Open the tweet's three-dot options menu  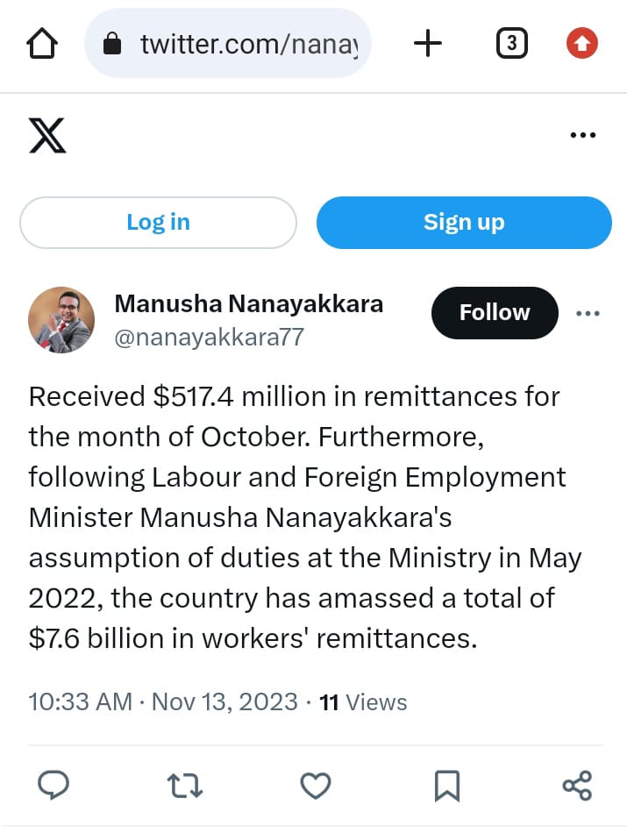(588, 313)
